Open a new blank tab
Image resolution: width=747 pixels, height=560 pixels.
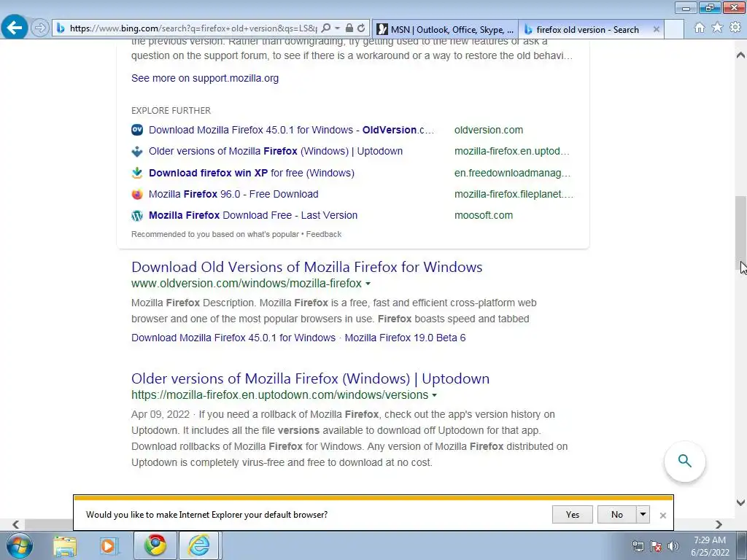(x=673, y=29)
